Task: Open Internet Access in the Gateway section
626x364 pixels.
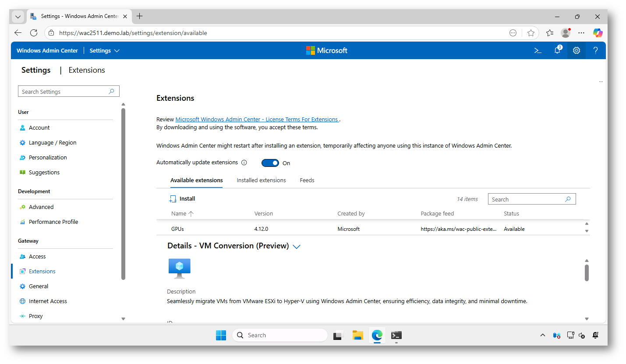Action: click(48, 301)
